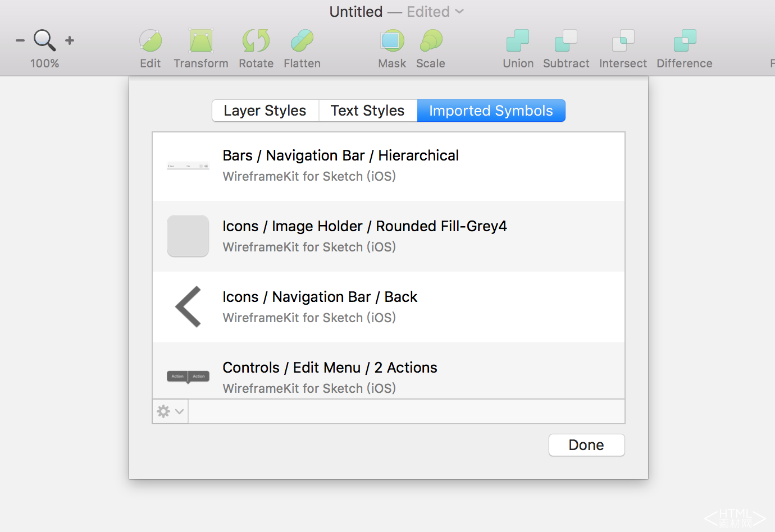Click the Rotate tool icon

coord(256,41)
